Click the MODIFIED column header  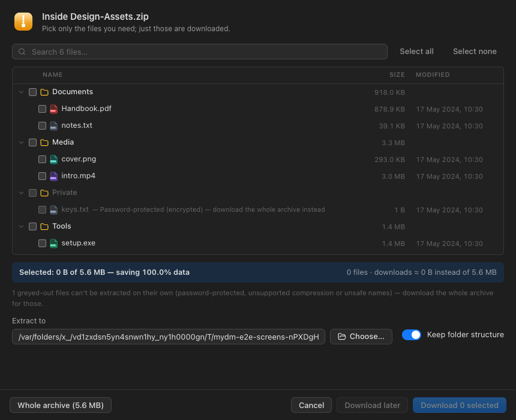pos(433,75)
